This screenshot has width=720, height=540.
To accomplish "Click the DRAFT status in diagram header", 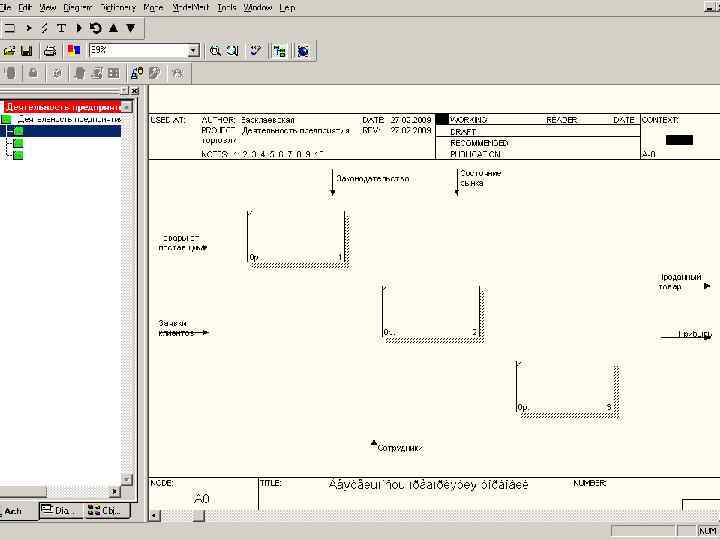I will pos(463,132).
